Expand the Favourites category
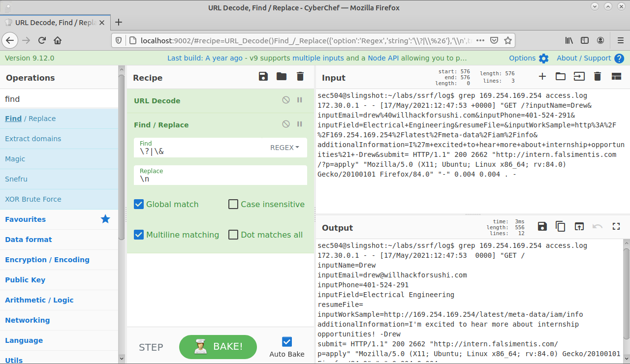 pyautogui.click(x=59, y=219)
